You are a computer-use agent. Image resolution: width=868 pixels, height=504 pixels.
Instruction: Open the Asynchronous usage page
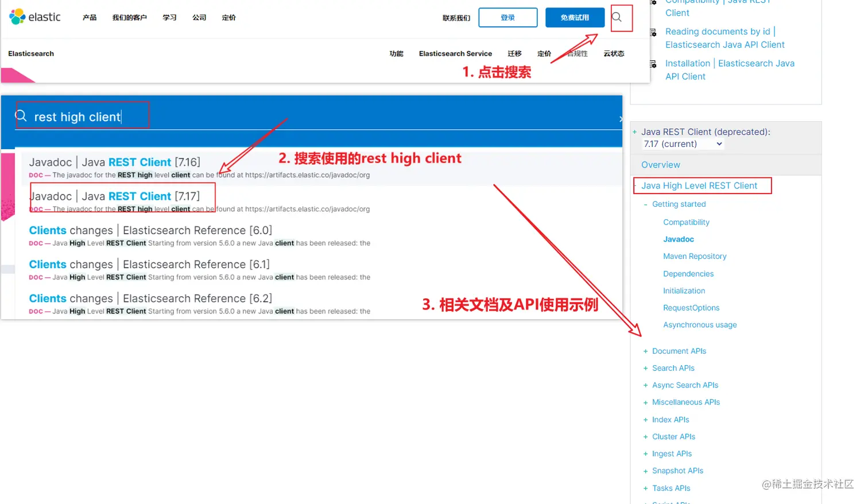point(700,325)
